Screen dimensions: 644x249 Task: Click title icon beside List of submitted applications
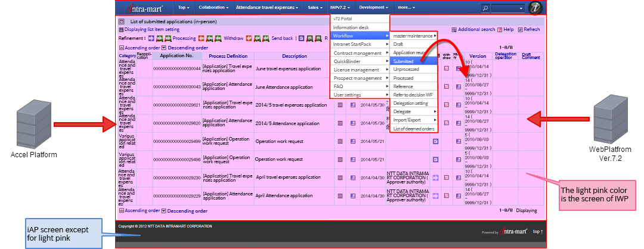122,21
